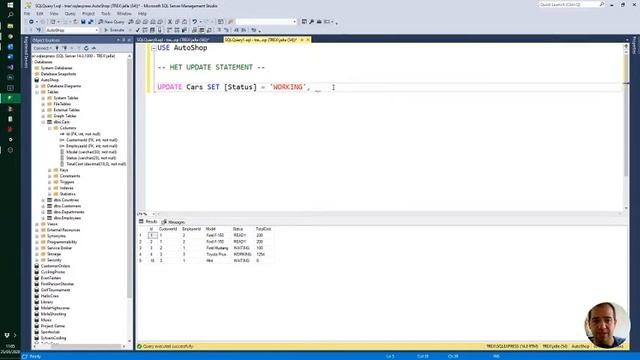Click the 'Toyota Prius' cell in results
Image resolution: width=640 pixels, height=360 pixels.
216,254
